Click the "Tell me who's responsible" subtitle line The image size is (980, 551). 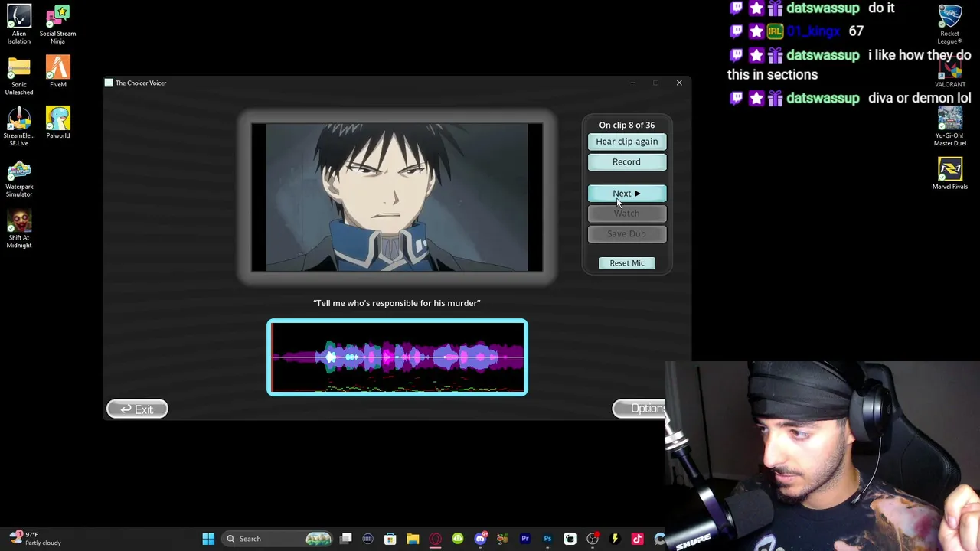(397, 303)
